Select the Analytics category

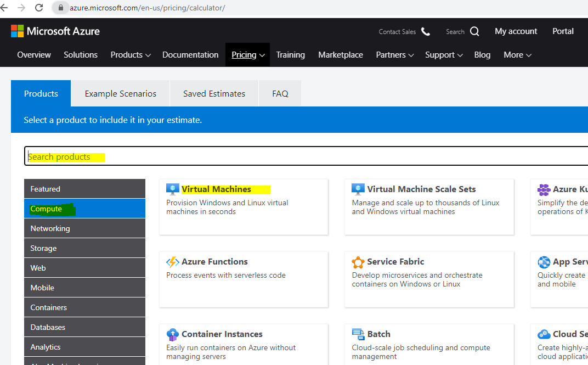click(85, 347)
